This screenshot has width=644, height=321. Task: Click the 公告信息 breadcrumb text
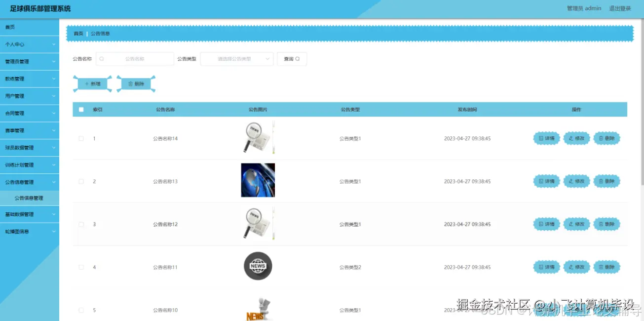point(100,34)
